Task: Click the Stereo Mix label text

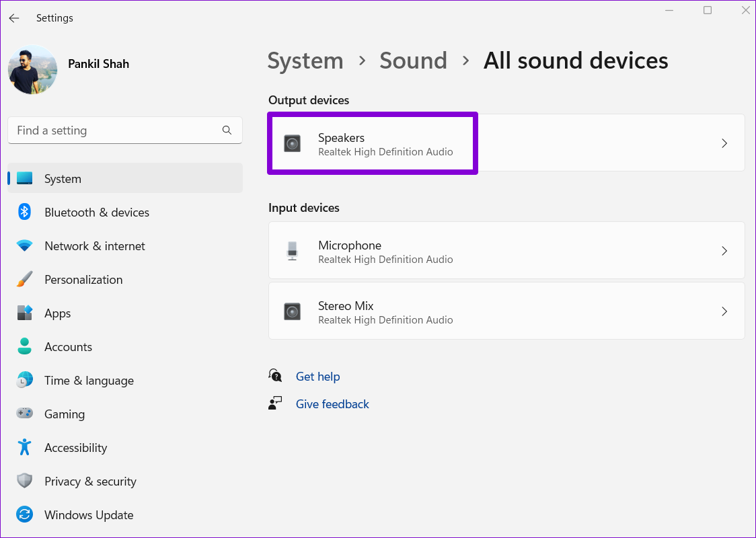Action: (346, 305)
